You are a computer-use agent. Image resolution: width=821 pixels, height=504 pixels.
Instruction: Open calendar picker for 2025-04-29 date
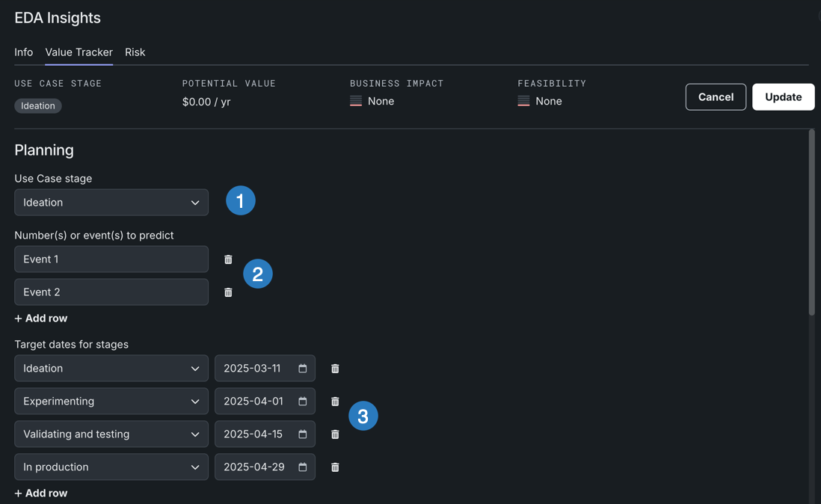(303, 467)
